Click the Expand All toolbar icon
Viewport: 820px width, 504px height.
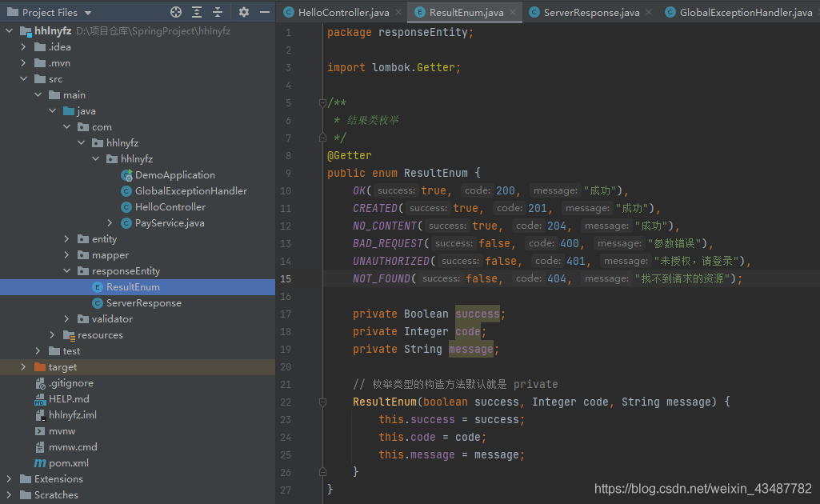click(x=197, y=12)
